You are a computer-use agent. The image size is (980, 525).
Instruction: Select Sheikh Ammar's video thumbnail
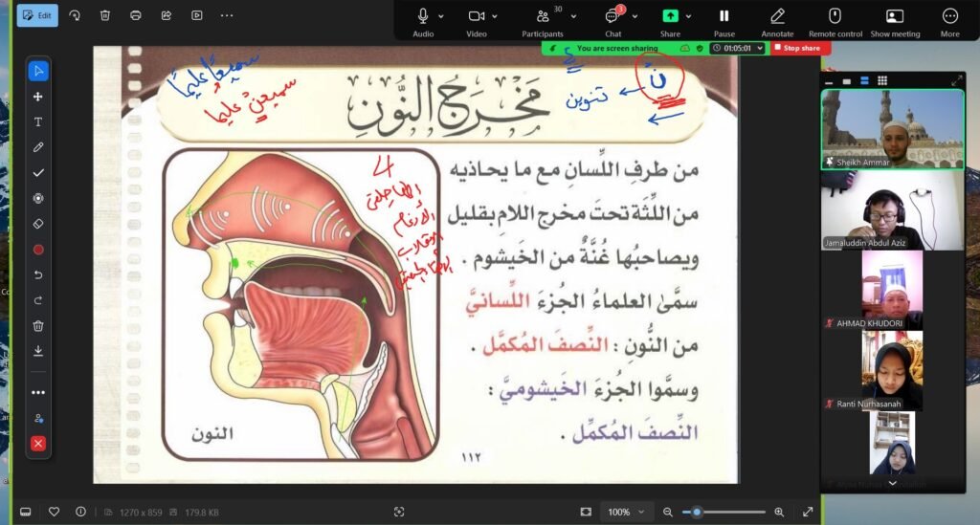click(892, 129)
